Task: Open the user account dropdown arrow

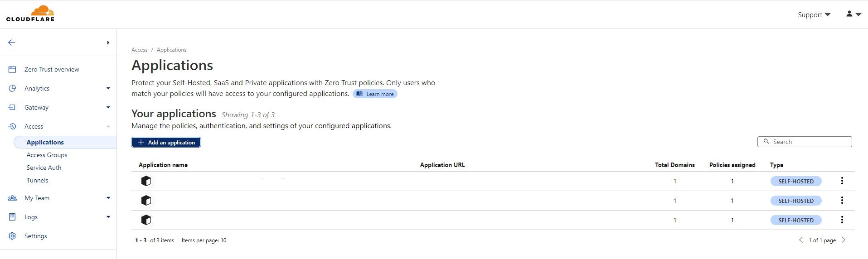Action: click(858, 14)
